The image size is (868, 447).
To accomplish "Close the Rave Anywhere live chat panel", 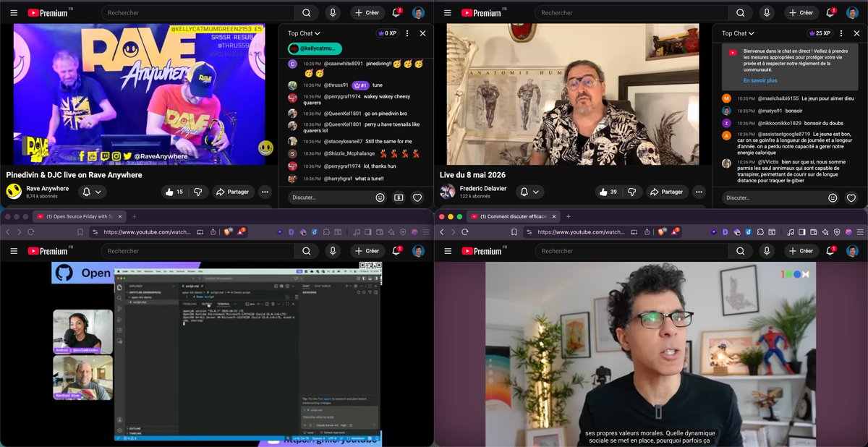I will (422, 33).
